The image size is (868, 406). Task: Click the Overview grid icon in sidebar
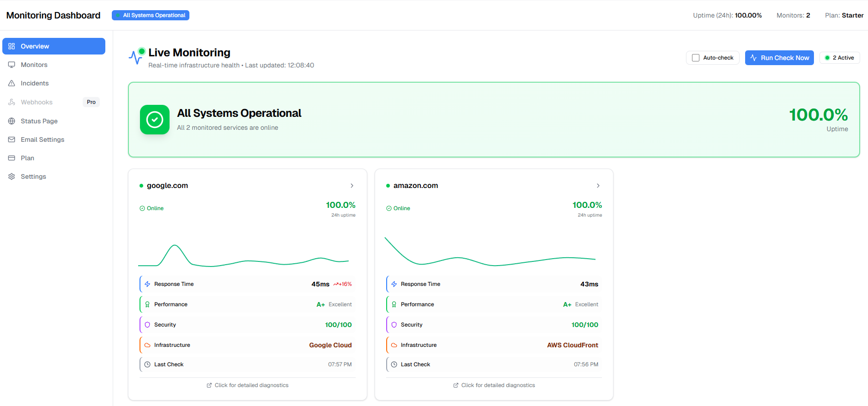[x=12, y=46]
